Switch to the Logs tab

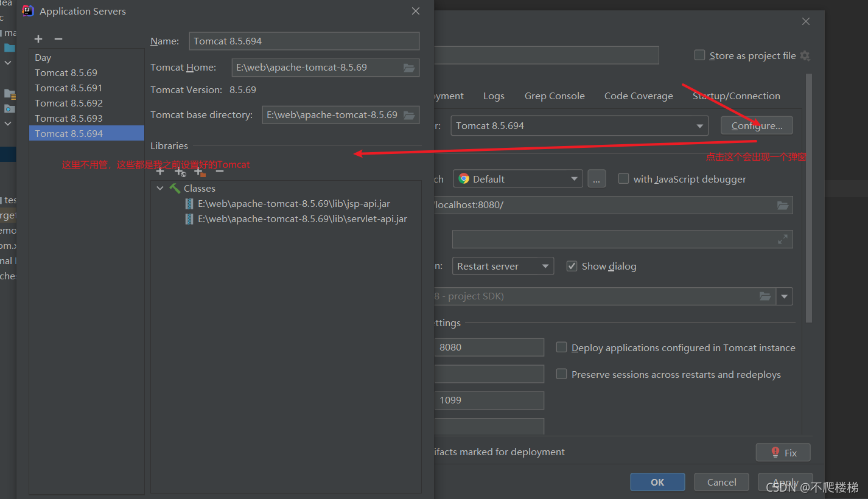[x=494, y=96]
